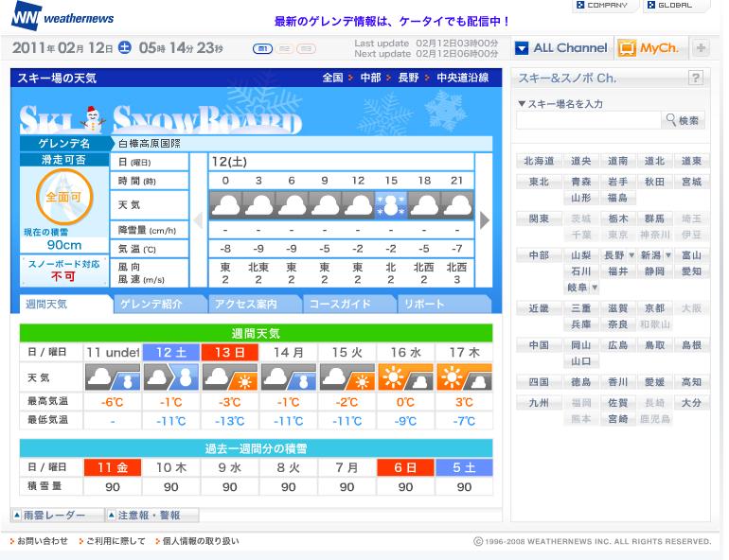Switch to the リポート tab
729x560 pixels.
[x=444, y=305]
